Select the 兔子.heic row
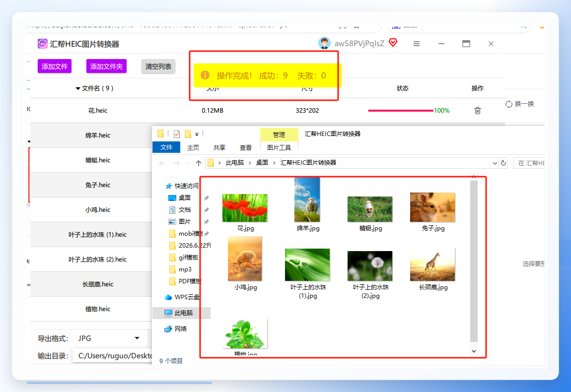The width and height of the screenshot is (571, 392). pos(91,185)
